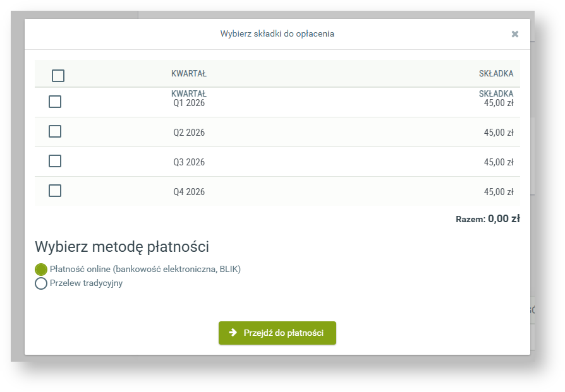Click the 45,00 zł amount for Q4 2026

click(499, 192)
